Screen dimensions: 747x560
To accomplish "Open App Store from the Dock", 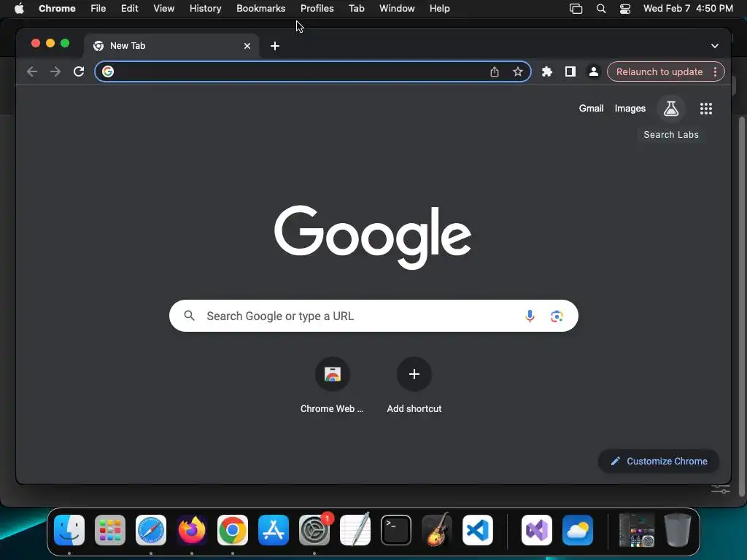I will 274,530.
